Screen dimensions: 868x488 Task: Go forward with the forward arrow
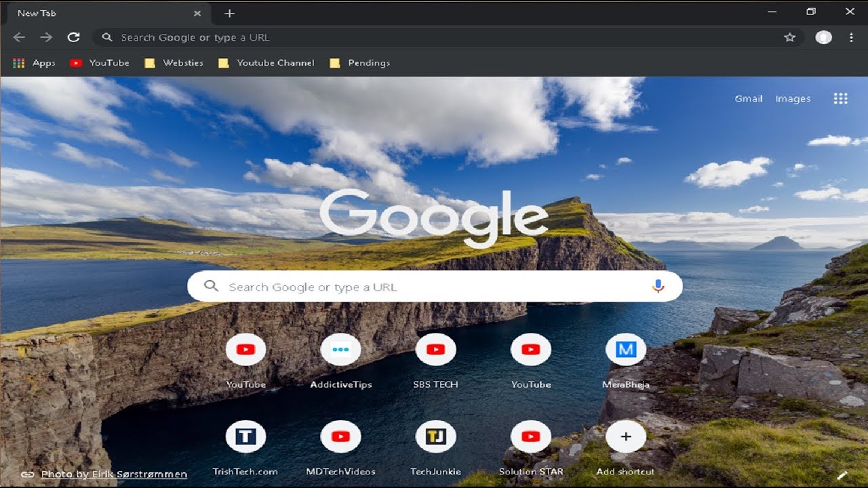[x=46, y=37]
